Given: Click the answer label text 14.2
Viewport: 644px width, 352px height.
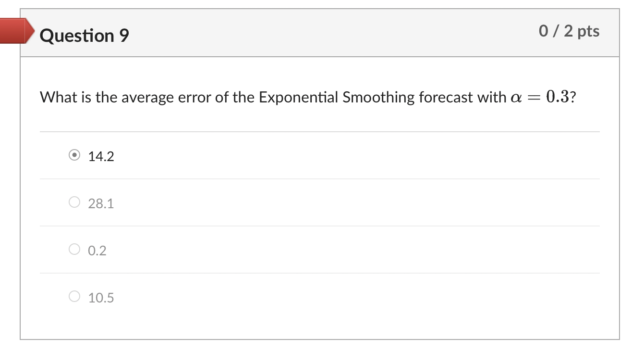Looking at the screenshot, I should (x=101, y=156).
